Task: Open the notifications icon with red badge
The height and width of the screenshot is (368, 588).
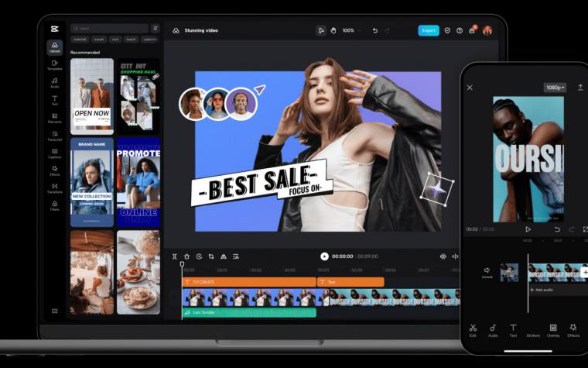Action: pyautogui.click(x=473, y=30)
